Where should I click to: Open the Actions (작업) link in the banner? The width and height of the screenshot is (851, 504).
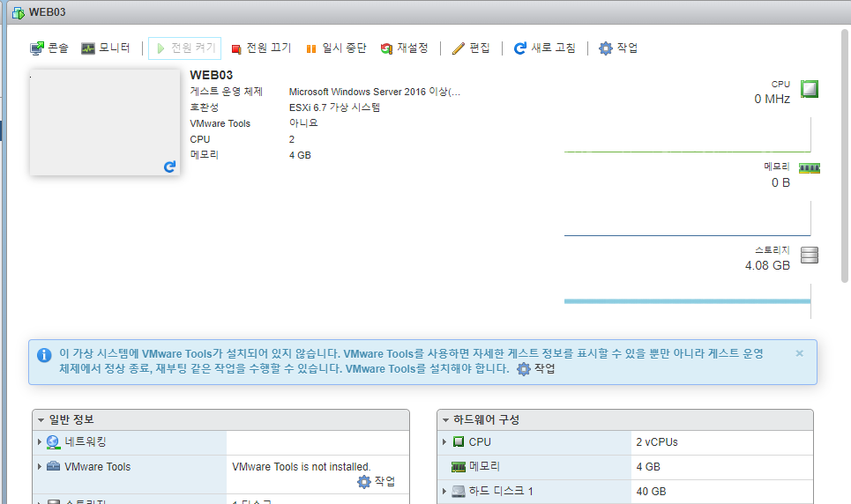point(536,369)
